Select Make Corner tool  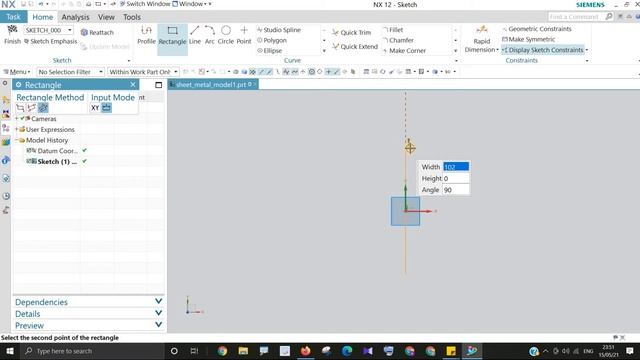[x=404, y=51]
